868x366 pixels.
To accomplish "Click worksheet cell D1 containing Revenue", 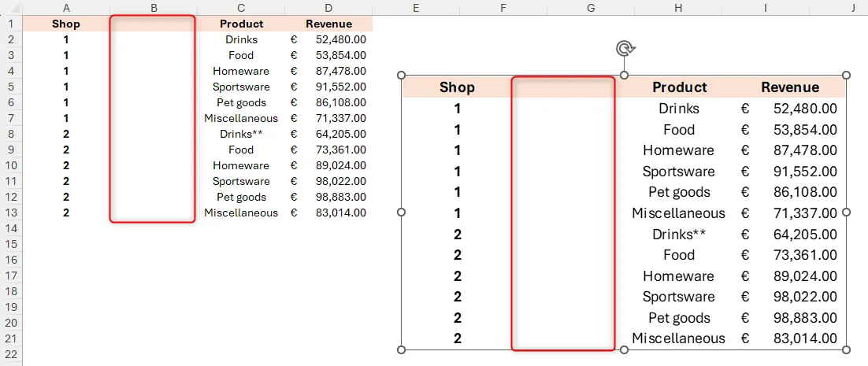I will (x=328, y=24).
